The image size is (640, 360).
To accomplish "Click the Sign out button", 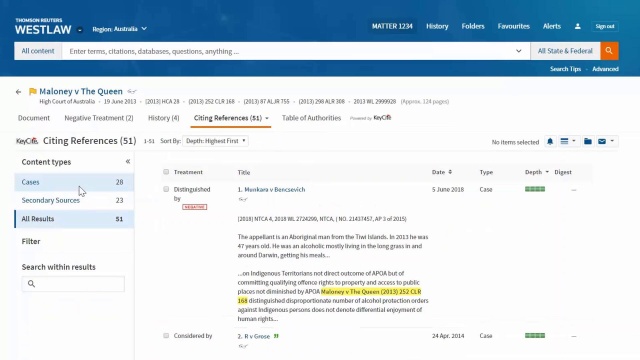I will pyautogui.click(x=605, y=26).
